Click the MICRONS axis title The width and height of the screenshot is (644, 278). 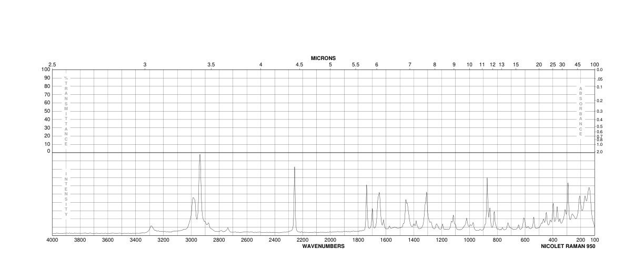pos(323,58)
